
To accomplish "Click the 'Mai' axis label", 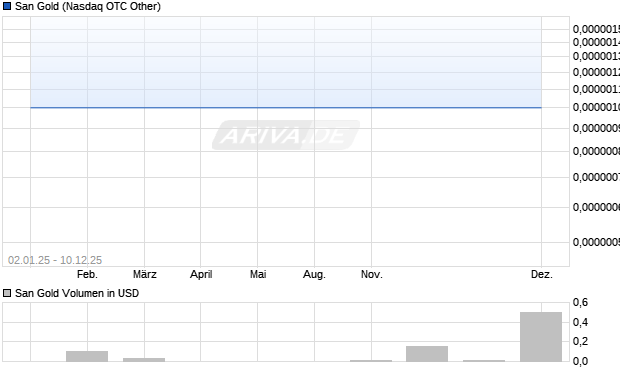I will pyautogui.click(x=258, y=274).
